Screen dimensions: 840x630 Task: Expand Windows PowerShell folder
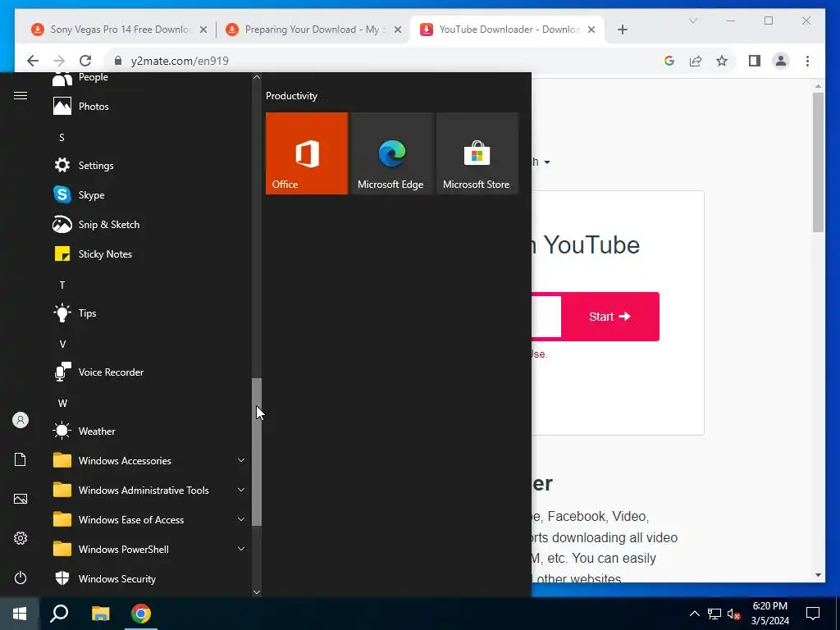(x=149, y=549)
